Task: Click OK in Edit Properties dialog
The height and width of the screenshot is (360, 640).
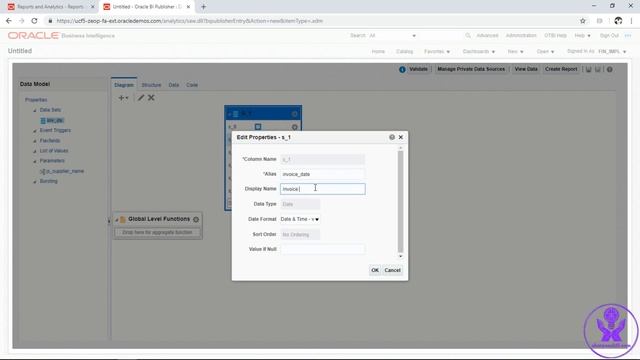Action: click(375, 270)
